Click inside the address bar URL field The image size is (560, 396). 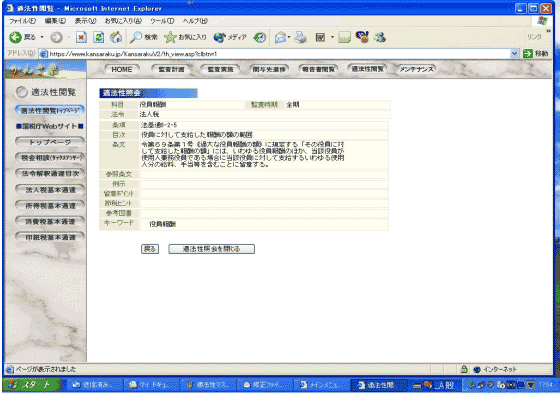(x=275, y=54)
